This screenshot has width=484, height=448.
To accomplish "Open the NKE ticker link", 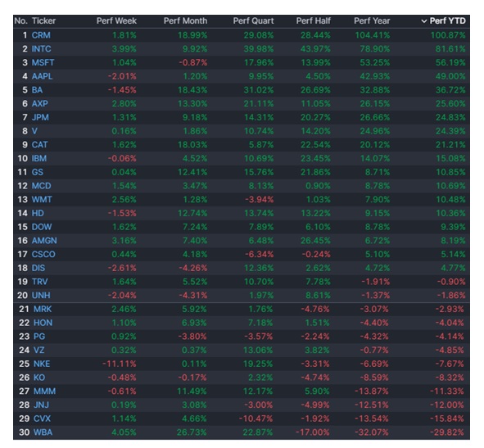I will pyautogui.click(x=42, y=364).
